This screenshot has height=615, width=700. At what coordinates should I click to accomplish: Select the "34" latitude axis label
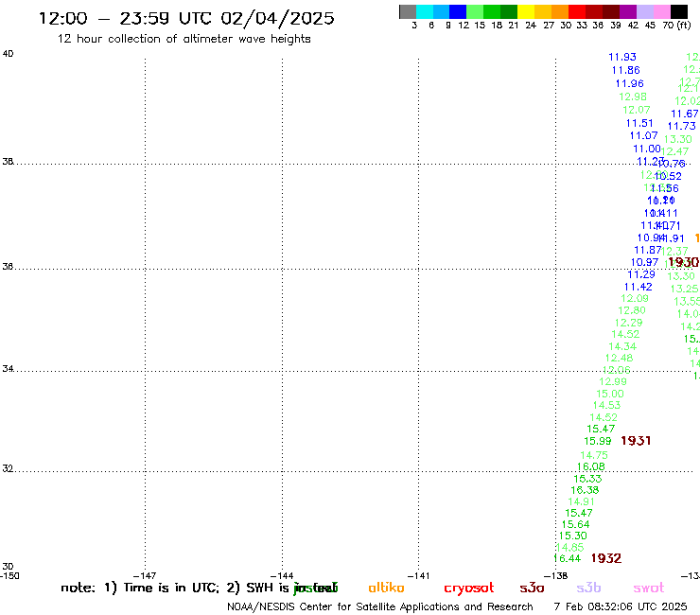(x=8, y=369)
